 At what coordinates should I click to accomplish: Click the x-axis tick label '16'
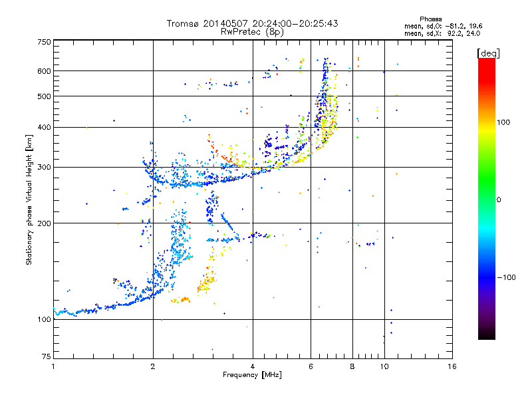[x=452, y=366]
